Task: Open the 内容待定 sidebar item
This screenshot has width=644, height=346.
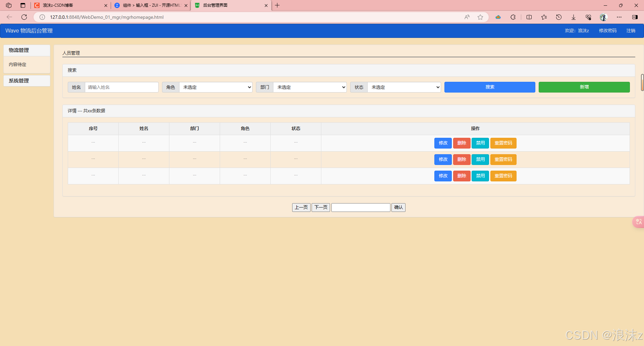Action: click(17, 64)
